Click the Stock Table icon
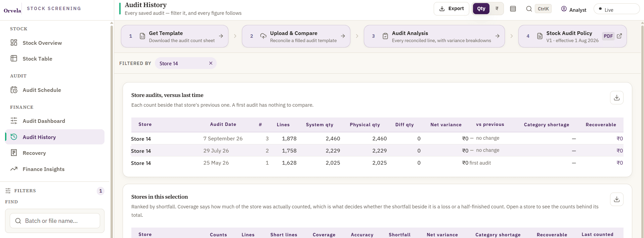 [14, 59]
